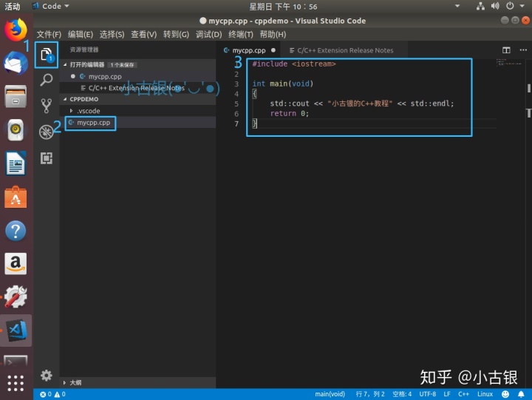
Task: Show the applications grid in dock
Action: point(16,383)
